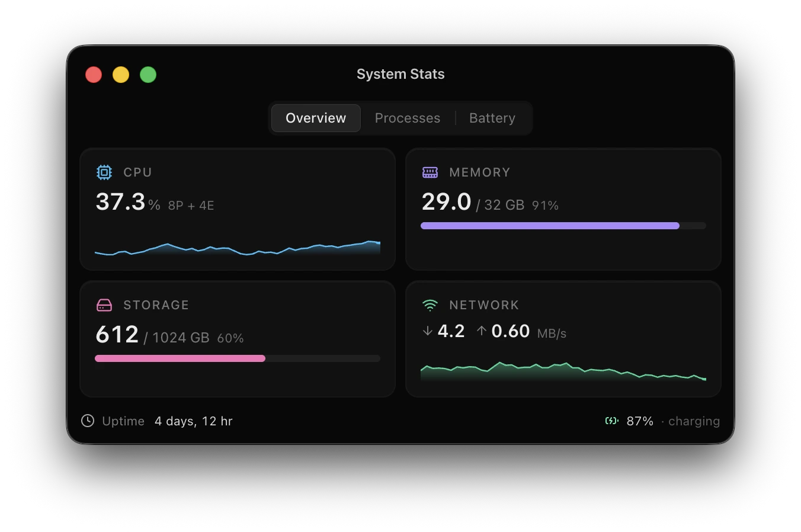The height and width of the screenshot is (532, 801).
Task: Close the System Stats window
Action: [94, 75]
